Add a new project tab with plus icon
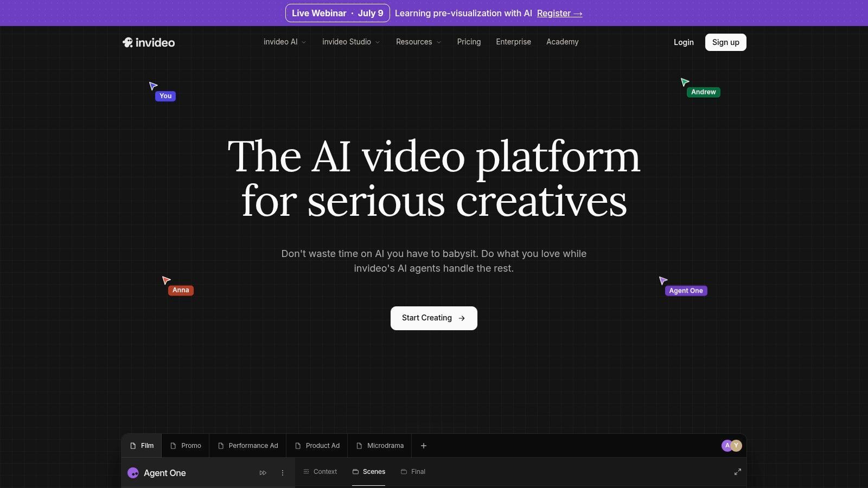 (424, 446)
